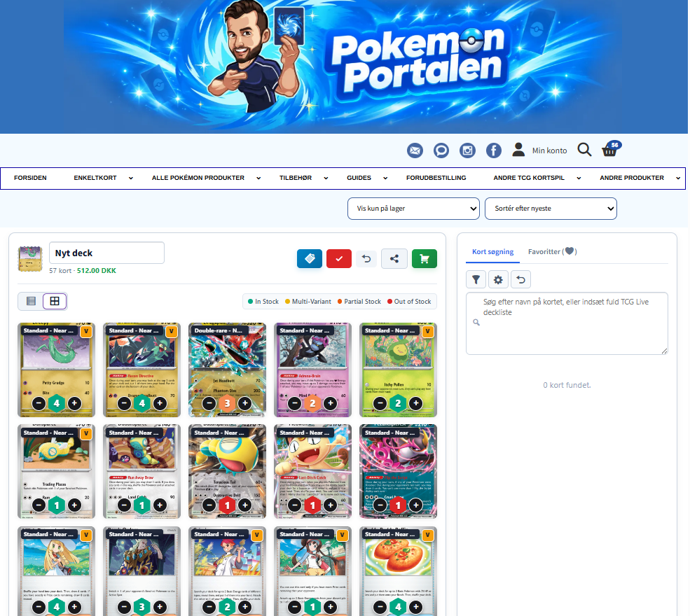Viewport: 690px width, 616px height.
Task: Switch to the Favoritter tab
Action: [x=552, y=251]
